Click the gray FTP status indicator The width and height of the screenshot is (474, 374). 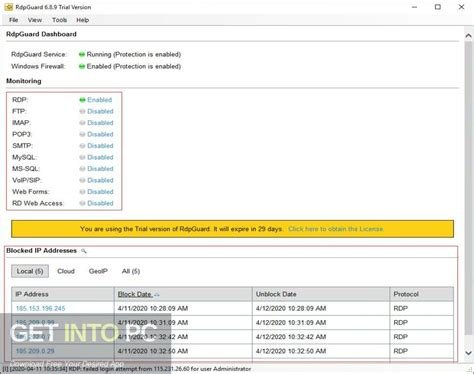tap(82, 111)
